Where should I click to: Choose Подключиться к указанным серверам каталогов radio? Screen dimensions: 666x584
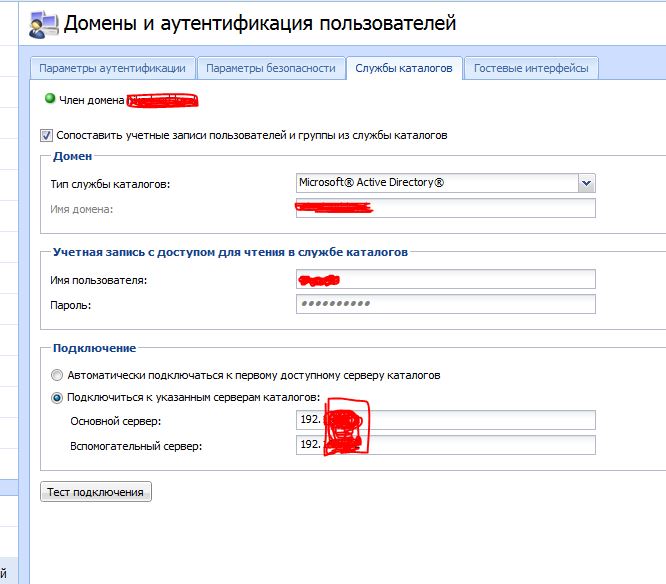(x=56, y=398)
